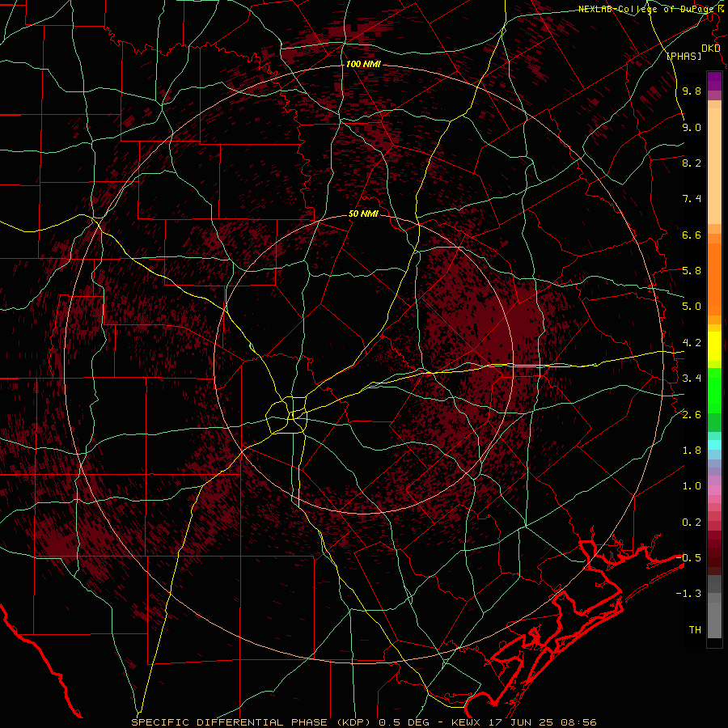The image size is (728, 728).
Task: Pick the dark orange color bar segment
Action: [714, 279]
